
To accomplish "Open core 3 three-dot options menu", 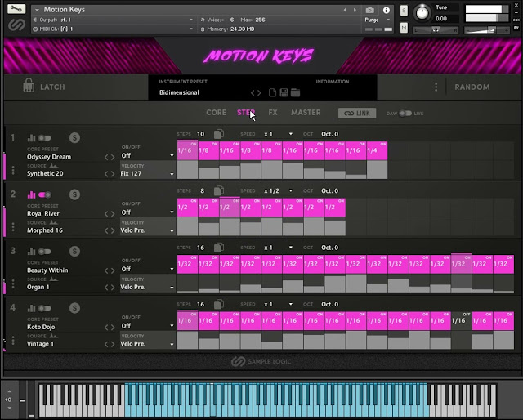I will [x=13, y=284].
